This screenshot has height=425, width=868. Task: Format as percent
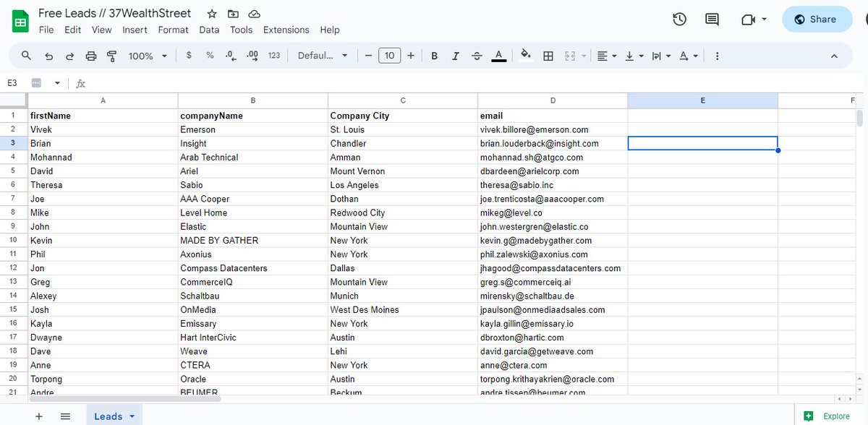coord(210,56)
